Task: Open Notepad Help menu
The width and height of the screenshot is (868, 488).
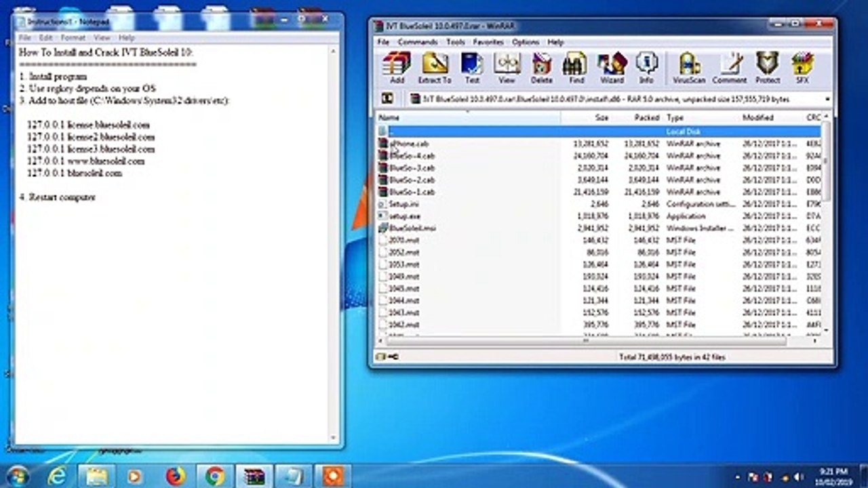Action: click(x=126, y=38)
